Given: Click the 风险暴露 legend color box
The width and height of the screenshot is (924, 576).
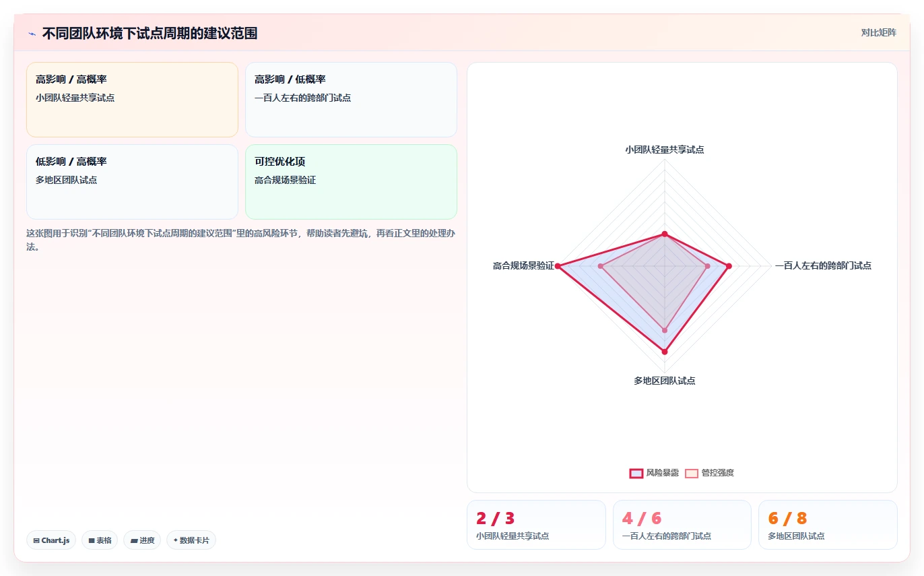Looking at the screenshot, I should (636, 473).
